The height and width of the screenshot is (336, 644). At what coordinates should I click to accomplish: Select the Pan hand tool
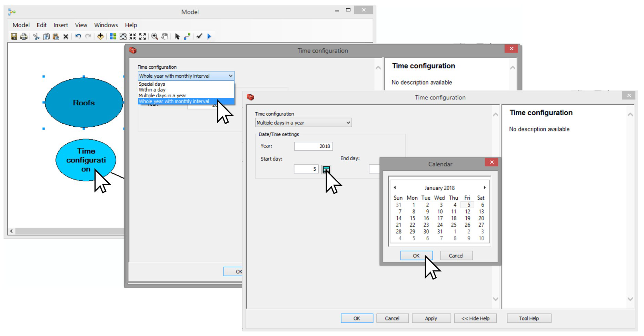[164, 37]
